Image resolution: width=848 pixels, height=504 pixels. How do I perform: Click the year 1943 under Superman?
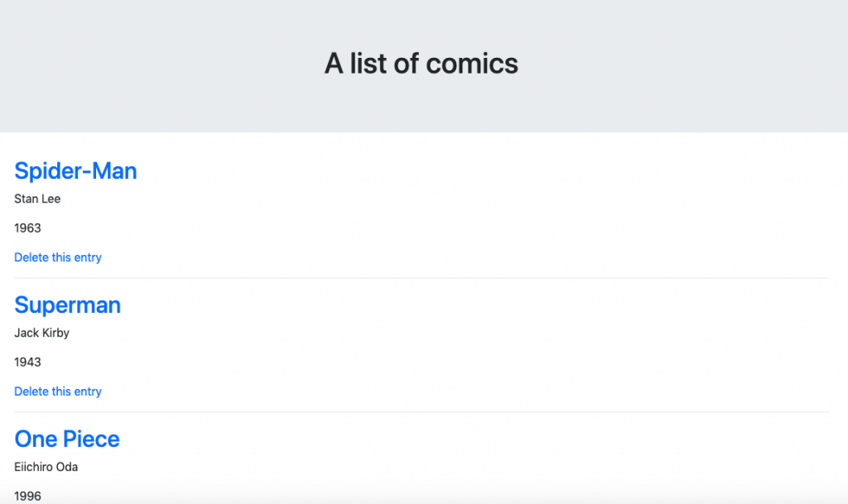tap(27, 362)
